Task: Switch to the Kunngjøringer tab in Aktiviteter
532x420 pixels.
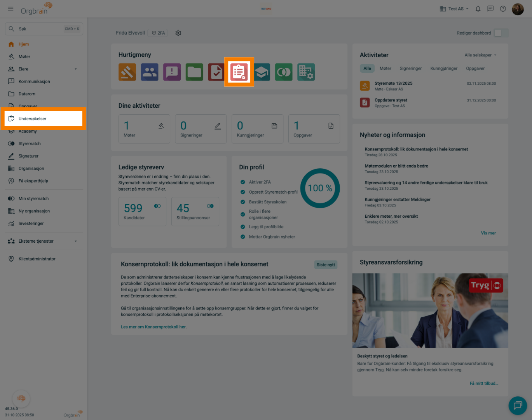Action: tap(444, 68)
